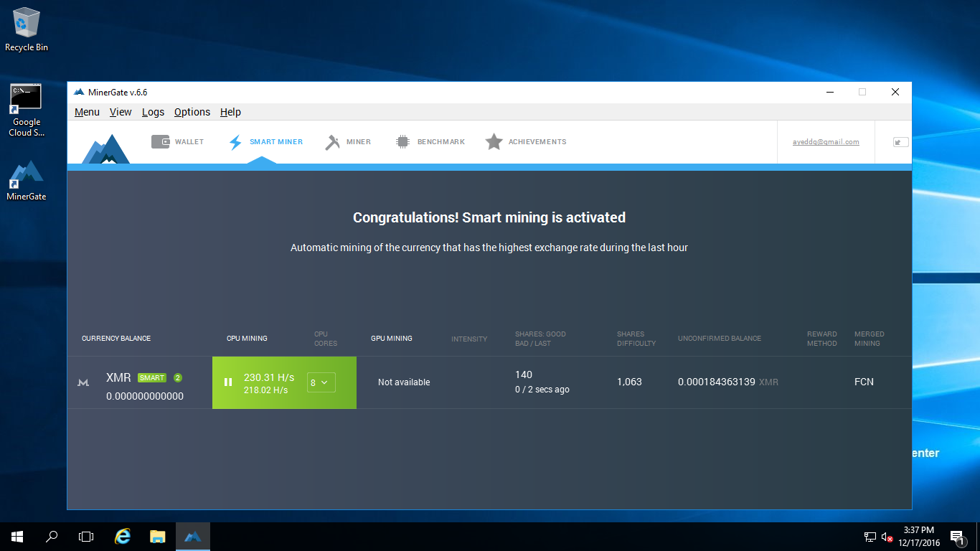The image size is (980, 551).
Task: Open the taskbar clock showing 3:37 PM
Action: pos(918,537)
